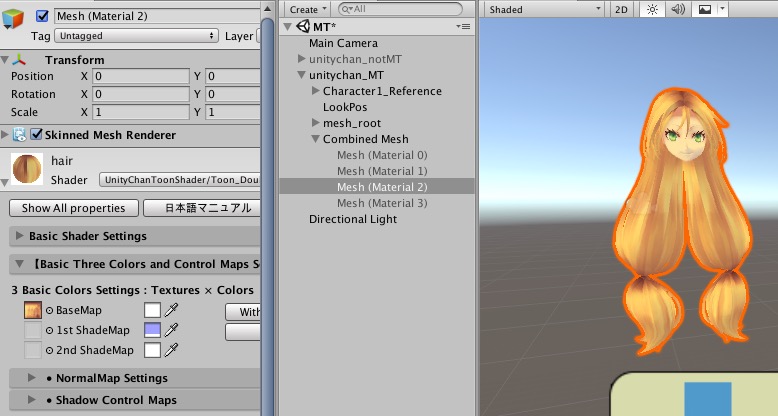Collapse Combined Mesh node
The height and width of the screenshot is (416, 778).
[315, 139]
